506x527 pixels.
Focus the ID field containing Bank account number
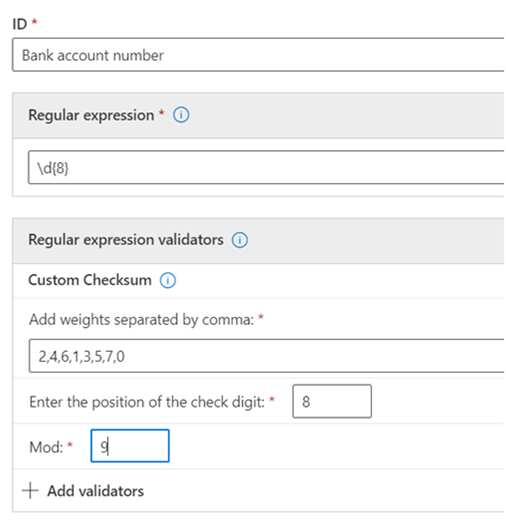click(x=258, y=55)
